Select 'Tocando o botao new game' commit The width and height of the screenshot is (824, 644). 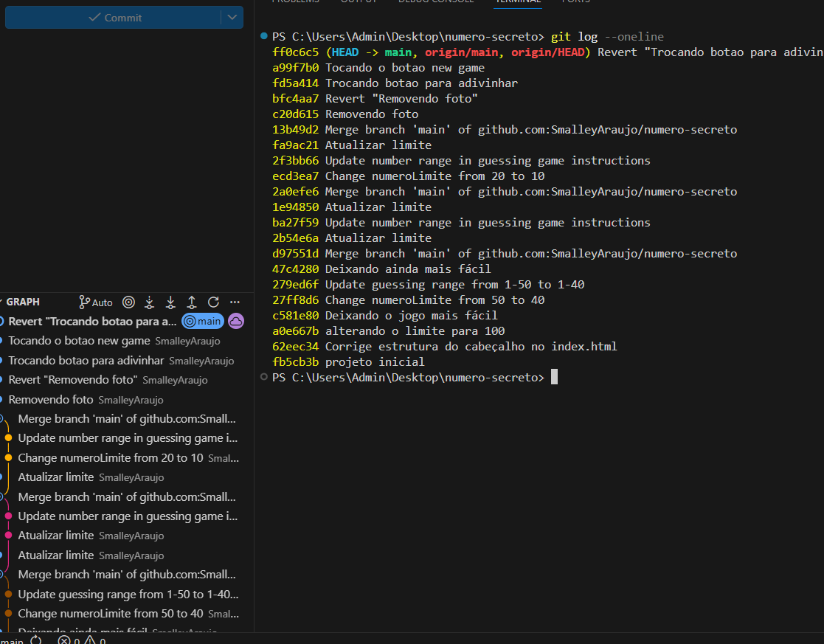tap(79, 341)
